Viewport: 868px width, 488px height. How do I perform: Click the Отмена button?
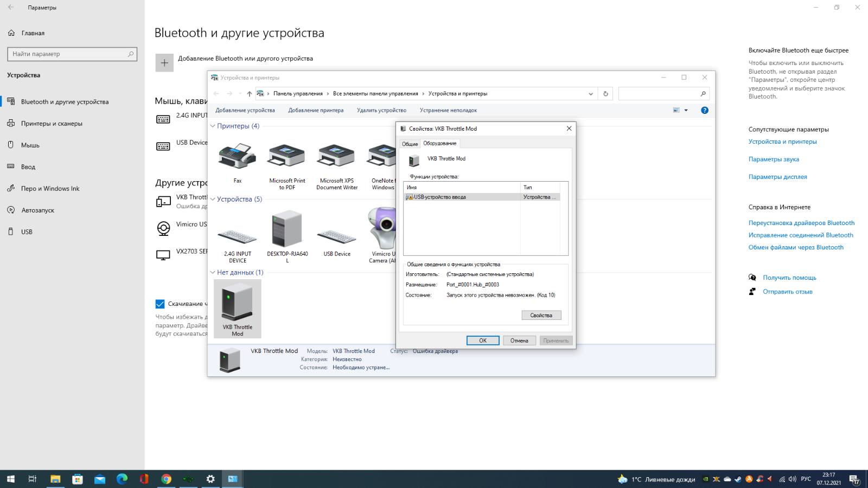pos(519,341)
